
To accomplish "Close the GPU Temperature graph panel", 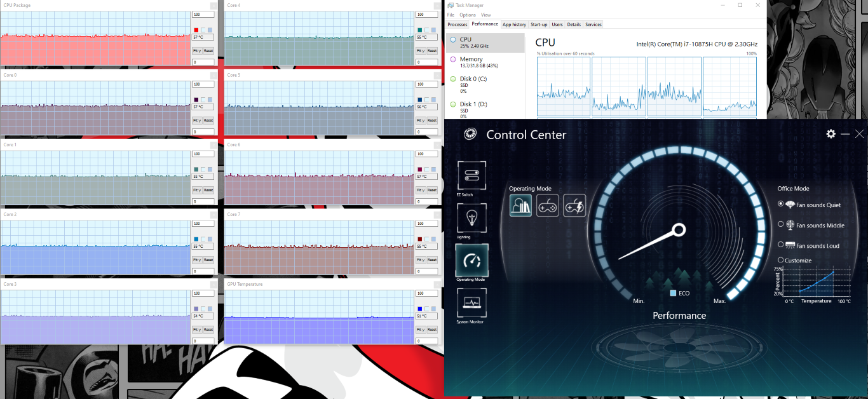I will pyautogui.click(x=436, y=285).
